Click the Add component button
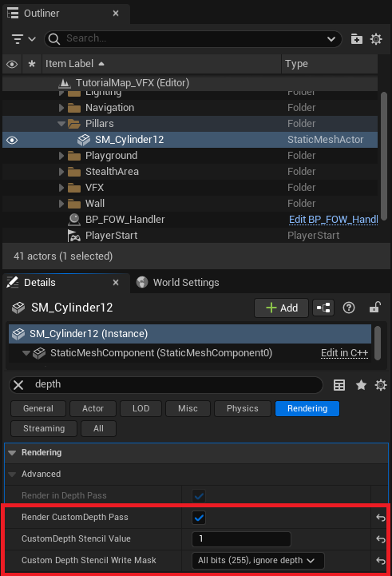The width and height of the screenshot is (392, 576). point(282,308)
